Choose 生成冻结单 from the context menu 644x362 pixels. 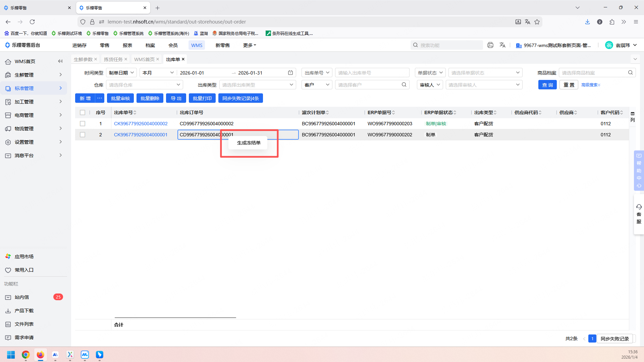click(249, 143)
